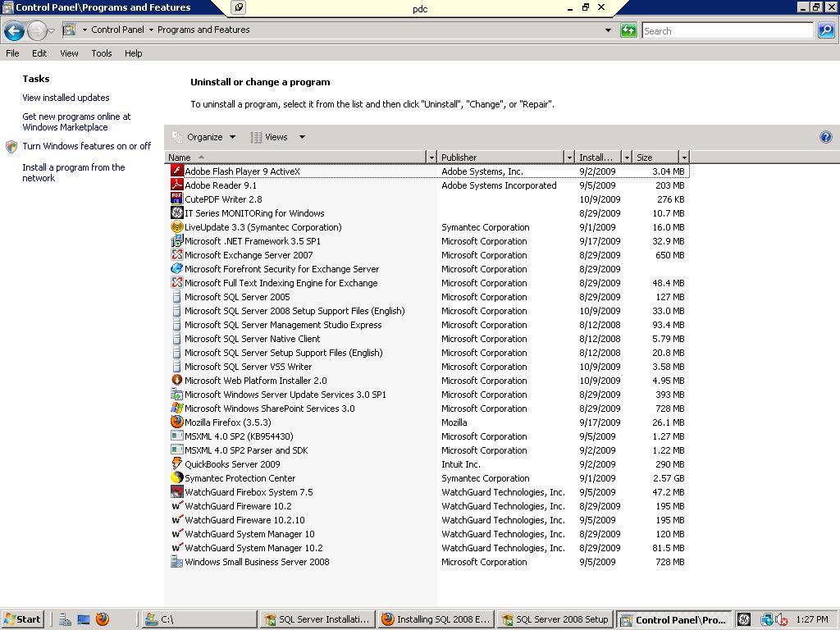
Task: Open the Install date column filter dropdown
Action: (627, 157)
